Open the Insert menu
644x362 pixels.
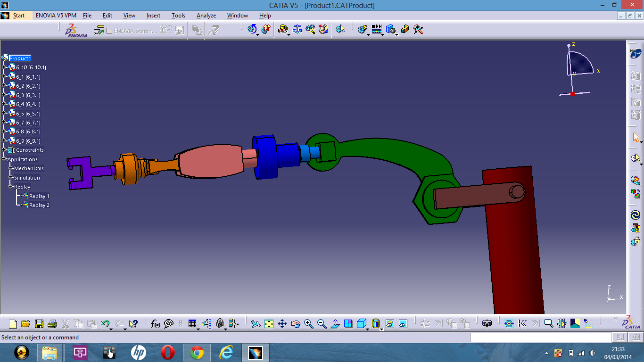153,16
